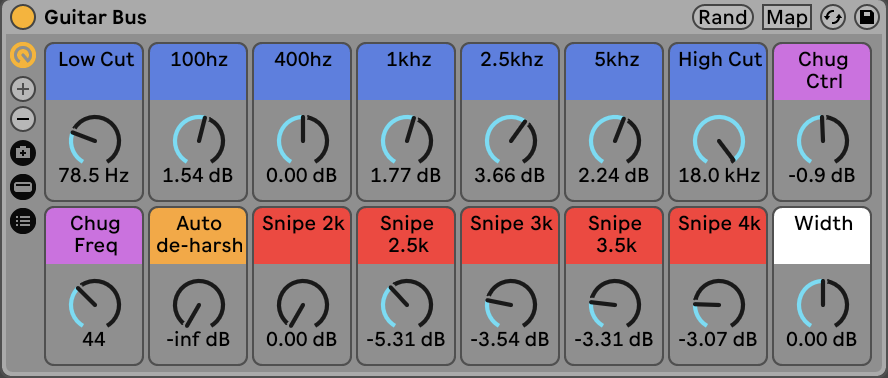Click the -3.07 dB value
The width and height of the screenshot is (888, 378).
click(719, 340)
